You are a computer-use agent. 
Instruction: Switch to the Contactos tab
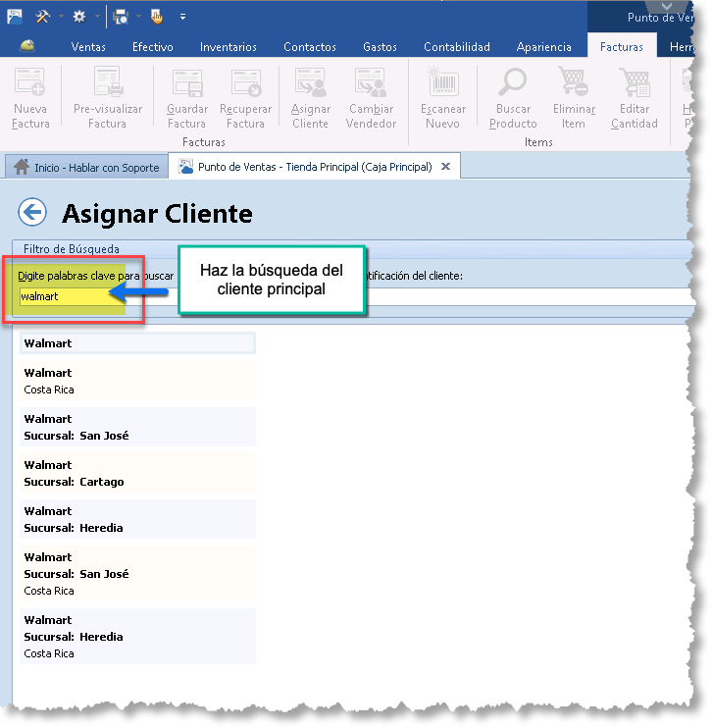[x=310, y=47]
